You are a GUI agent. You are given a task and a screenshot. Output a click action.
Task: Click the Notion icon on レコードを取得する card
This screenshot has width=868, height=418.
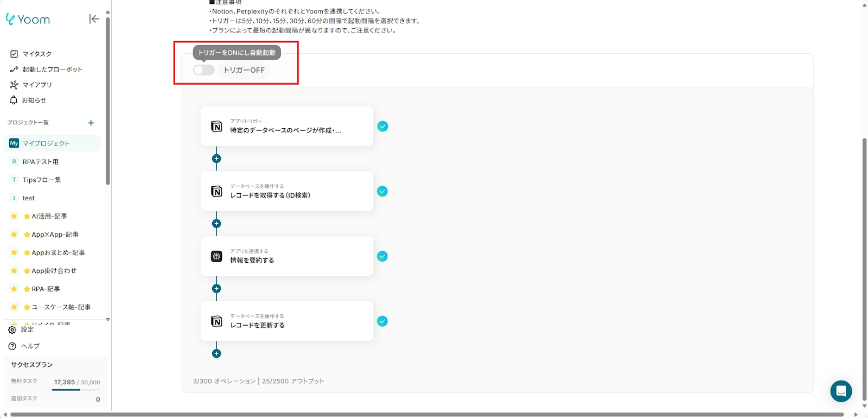216,191
